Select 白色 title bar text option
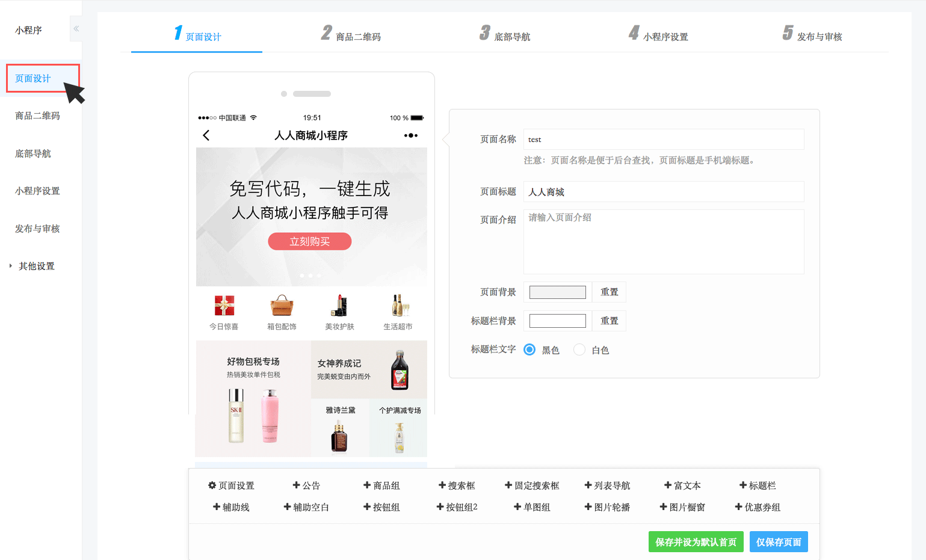The height and width of the screenshot is (560, 926). coord(579,349)
